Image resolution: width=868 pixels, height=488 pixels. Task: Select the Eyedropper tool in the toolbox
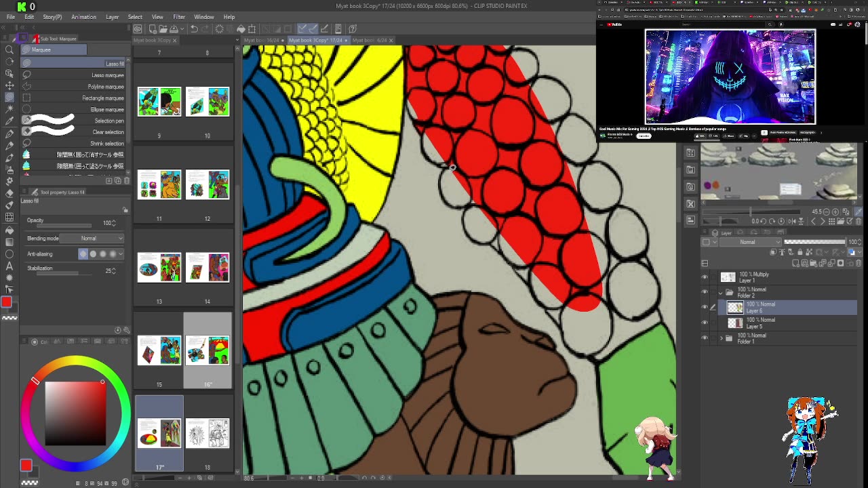[x=9, y=120]
